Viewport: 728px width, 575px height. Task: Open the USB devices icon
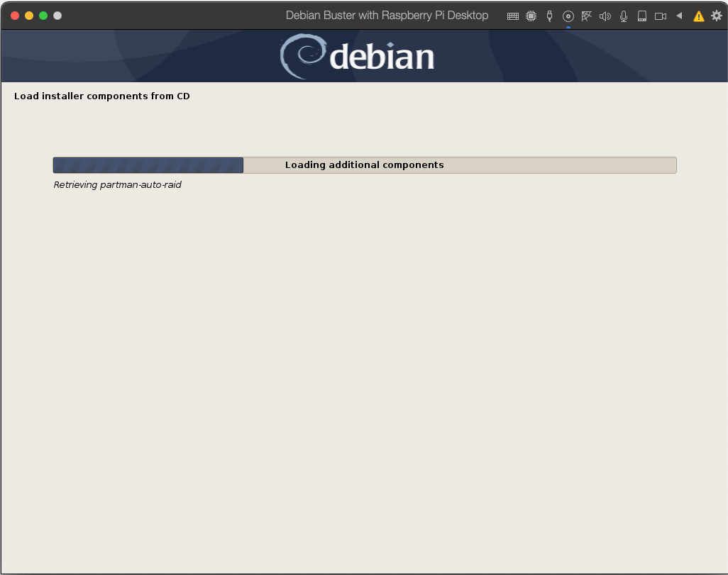point(549,16)
